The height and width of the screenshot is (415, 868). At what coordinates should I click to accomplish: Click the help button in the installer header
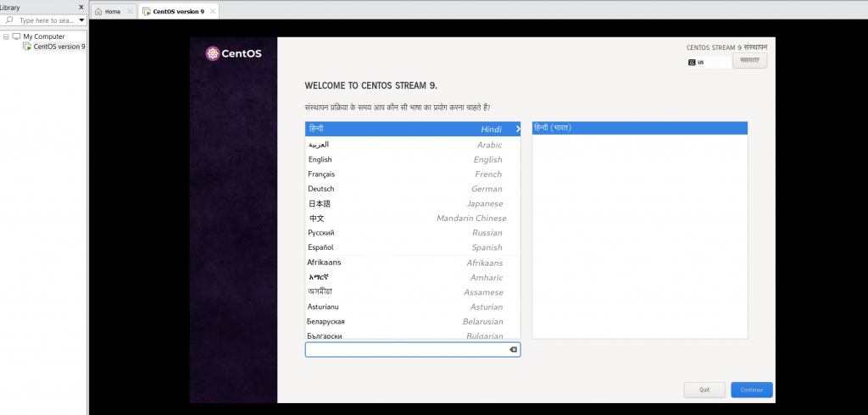pyautogui.click(x=749, y=60)
